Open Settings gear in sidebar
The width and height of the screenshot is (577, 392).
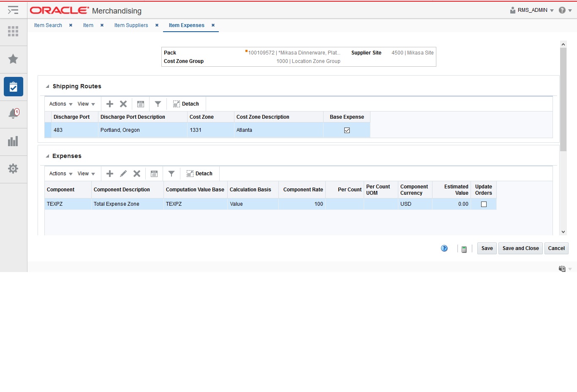[13, 169]
